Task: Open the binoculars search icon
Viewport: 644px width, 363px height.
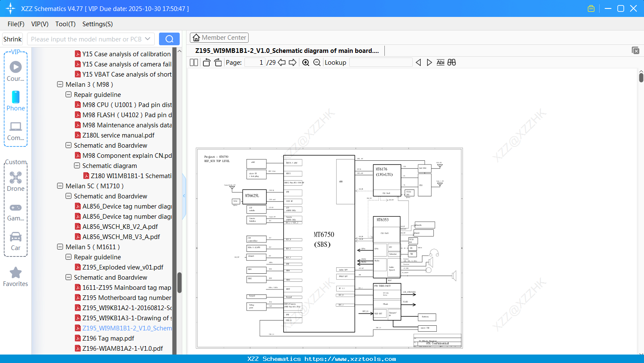Action: [452, 62]
